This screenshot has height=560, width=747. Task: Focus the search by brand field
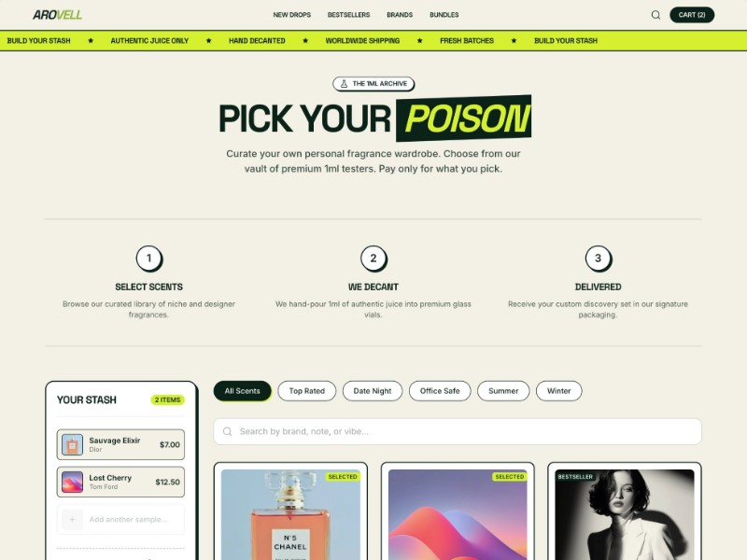click(458, 431)
